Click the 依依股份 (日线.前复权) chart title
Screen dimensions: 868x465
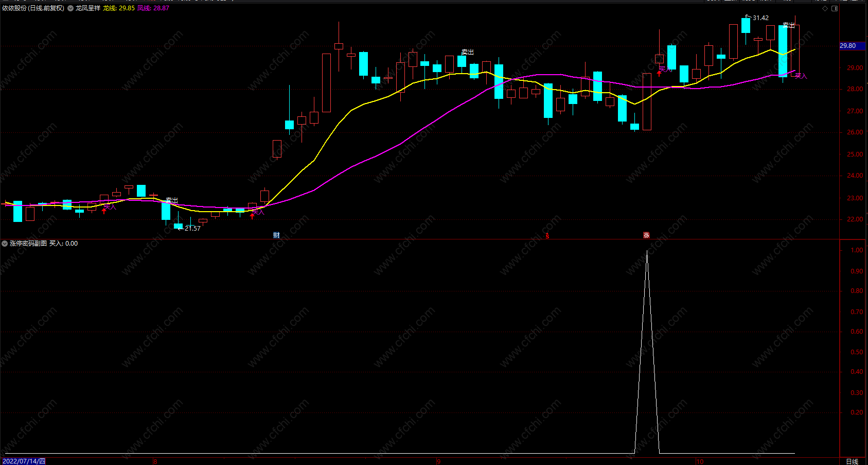33,8
